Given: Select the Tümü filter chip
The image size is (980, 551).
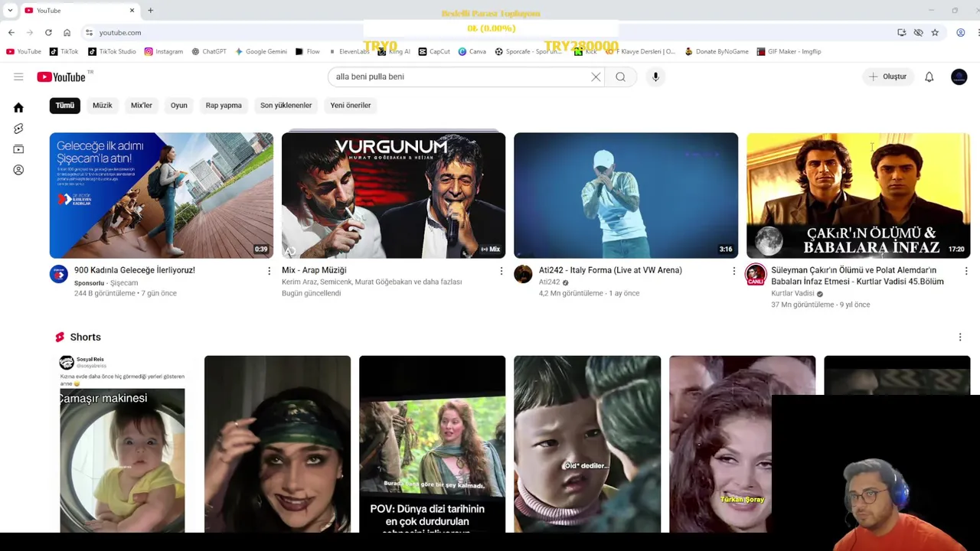Looking at the screenshot, I should coord(64,105).
